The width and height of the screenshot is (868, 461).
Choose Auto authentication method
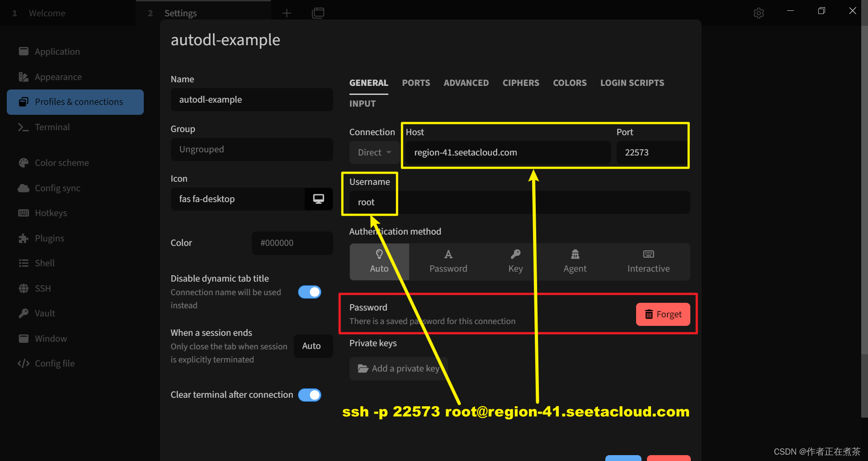pos(379,262)
